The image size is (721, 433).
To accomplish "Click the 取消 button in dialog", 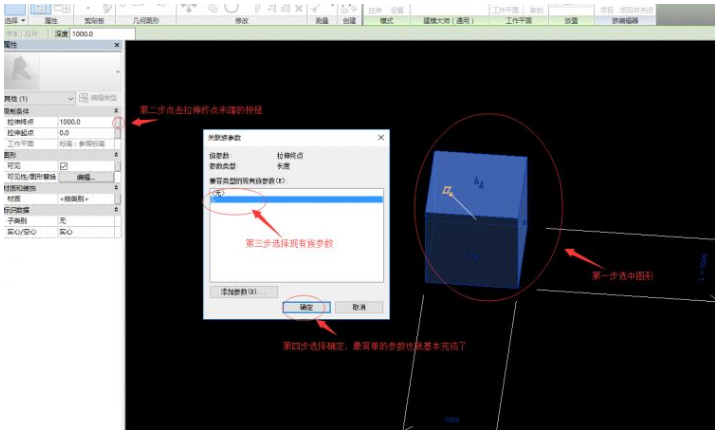I will coord(357,307).
